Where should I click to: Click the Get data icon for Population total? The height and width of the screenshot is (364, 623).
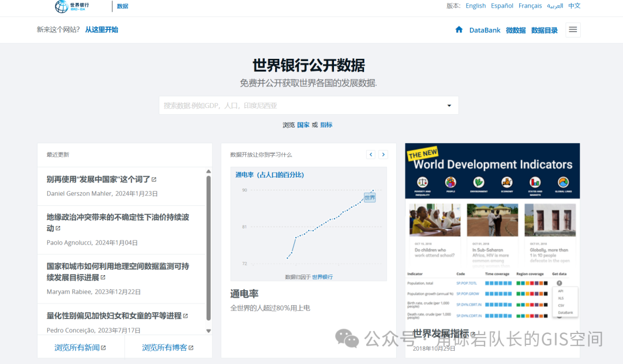[560, 283]
